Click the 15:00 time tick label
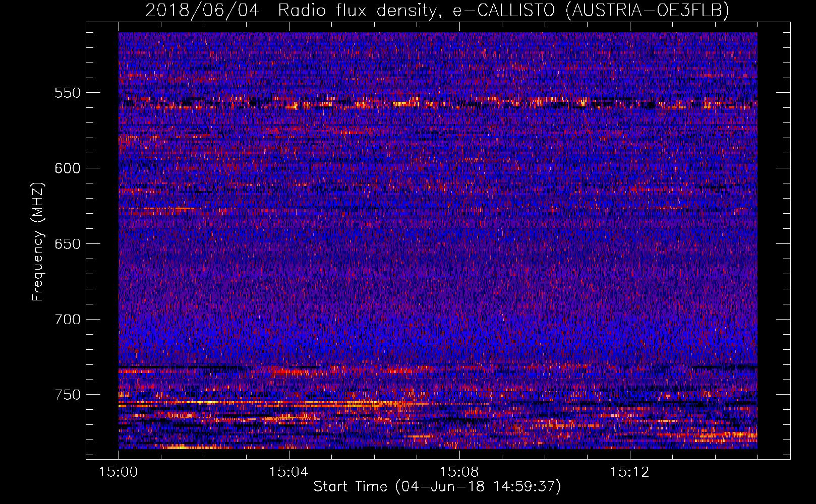This screenshot has width=816, height=504. coord(119,472)
